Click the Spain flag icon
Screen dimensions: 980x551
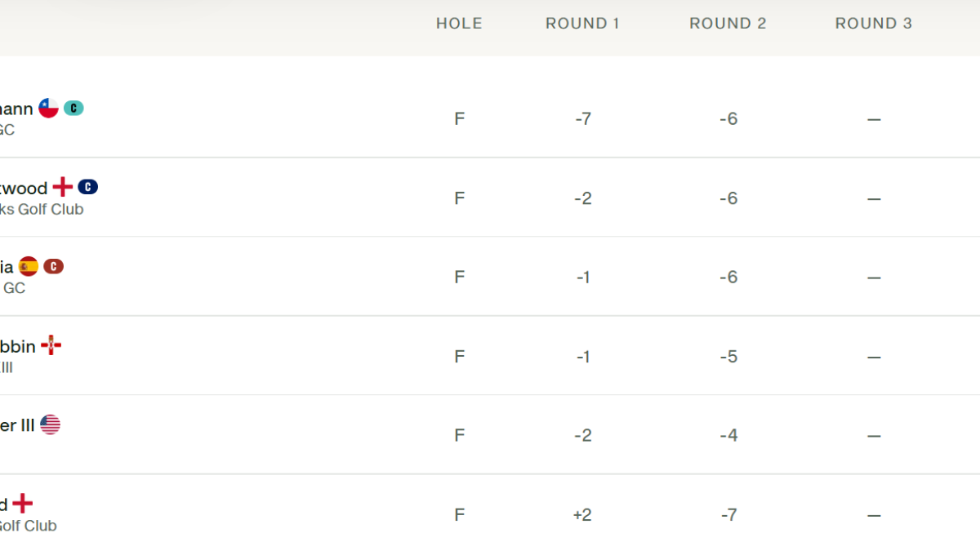(29, 266)
